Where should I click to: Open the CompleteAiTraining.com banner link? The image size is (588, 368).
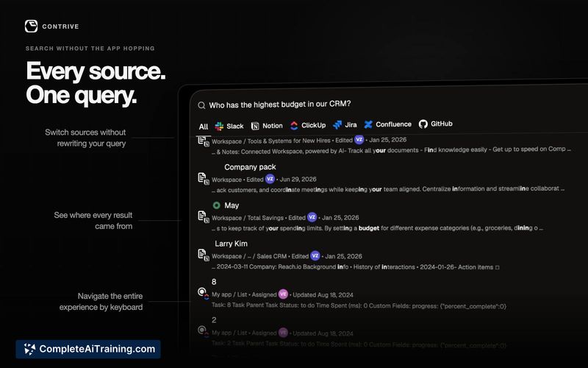[x=88, y=349]
